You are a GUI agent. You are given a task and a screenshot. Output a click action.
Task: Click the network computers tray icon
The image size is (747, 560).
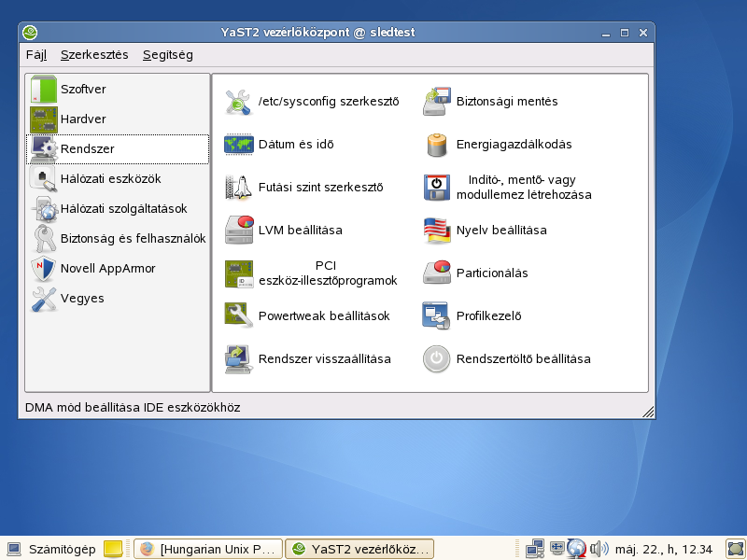[x=534, y=549]
